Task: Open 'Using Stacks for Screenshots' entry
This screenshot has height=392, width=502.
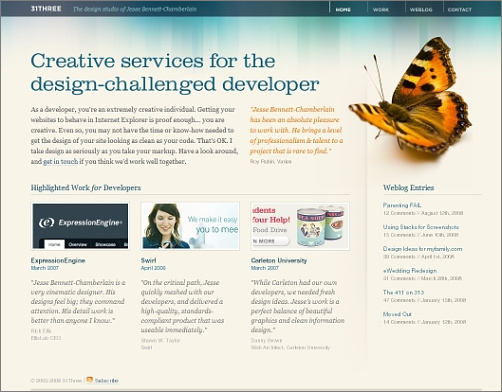Action: [x=421, y=227]
